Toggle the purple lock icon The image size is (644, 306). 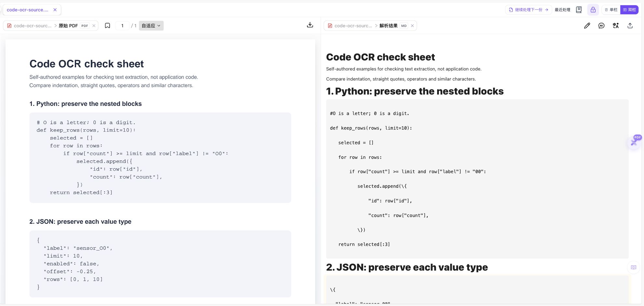[593, 10]
